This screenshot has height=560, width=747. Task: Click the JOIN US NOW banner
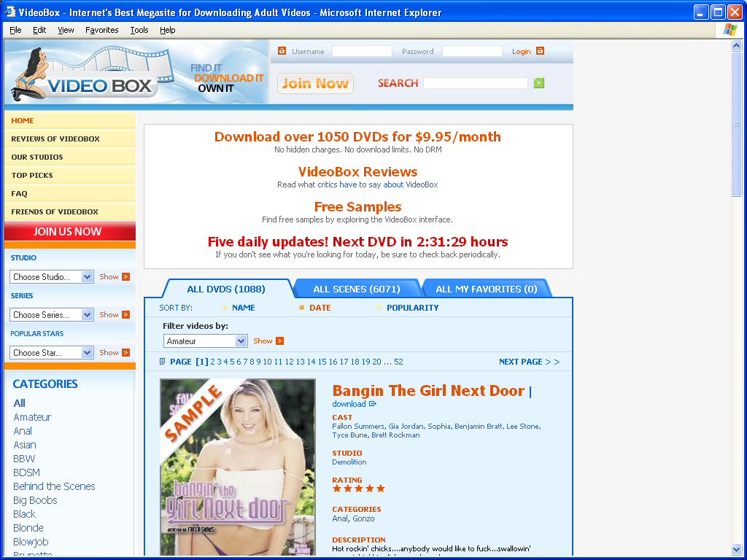click(69, 231)
